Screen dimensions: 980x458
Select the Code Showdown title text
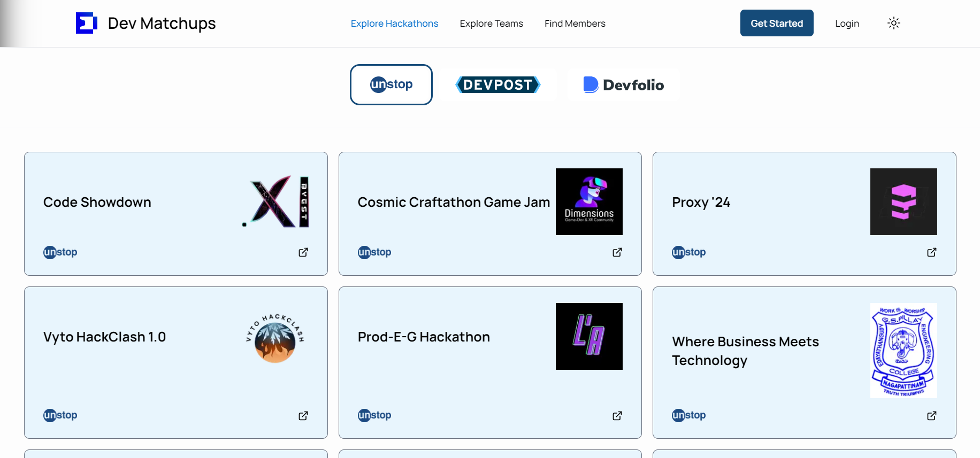(x=97, y=202)
